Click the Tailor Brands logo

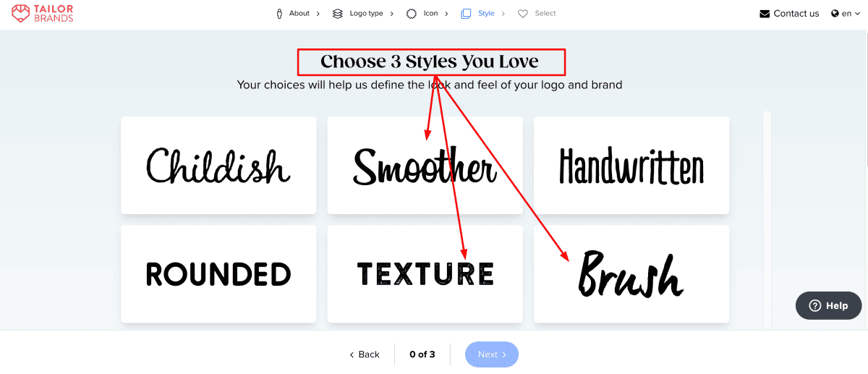pyautogui.click(x=43, y=13)
